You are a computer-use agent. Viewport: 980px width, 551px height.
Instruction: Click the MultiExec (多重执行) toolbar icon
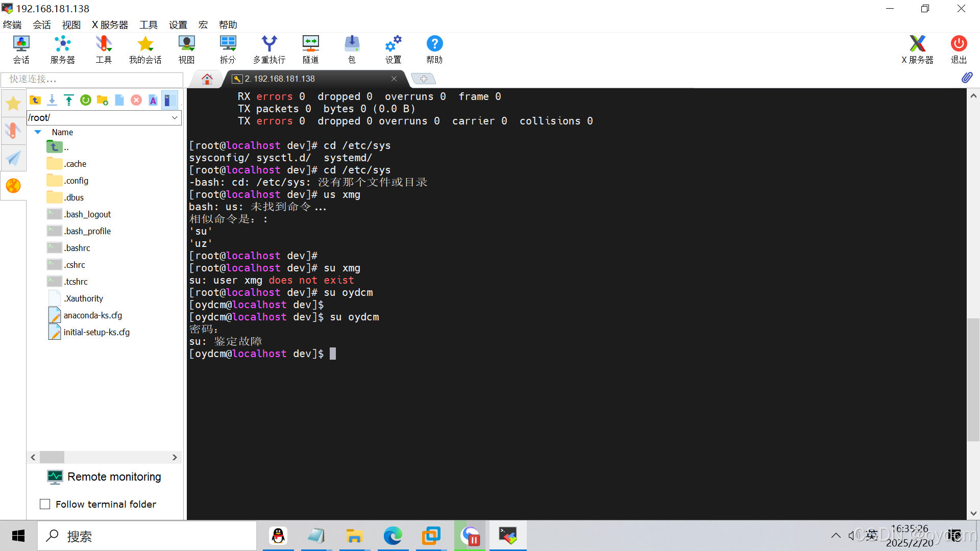point(269,49)
